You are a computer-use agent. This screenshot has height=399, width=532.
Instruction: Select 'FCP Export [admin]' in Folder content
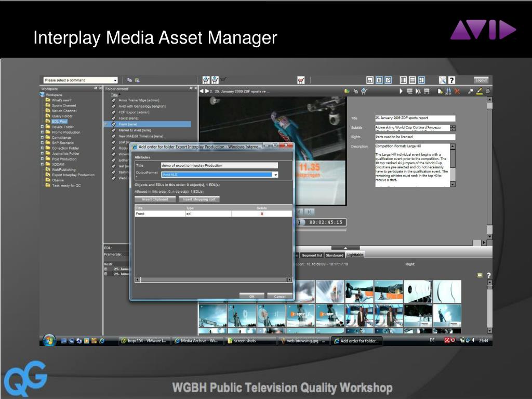pyautogui.click(x=134, y=112)
